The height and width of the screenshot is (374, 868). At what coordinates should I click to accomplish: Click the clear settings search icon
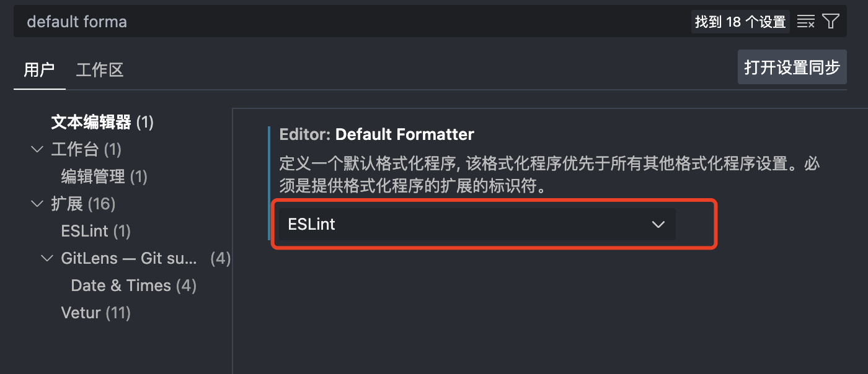pos(806,21)
